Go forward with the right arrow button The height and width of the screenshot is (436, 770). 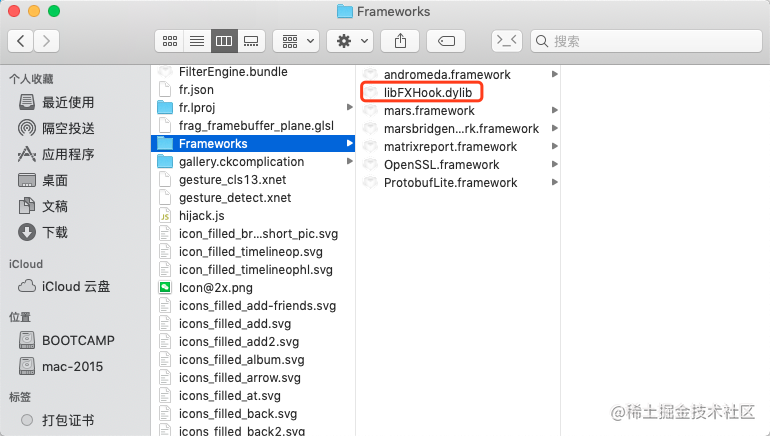[x=46, y=41]
